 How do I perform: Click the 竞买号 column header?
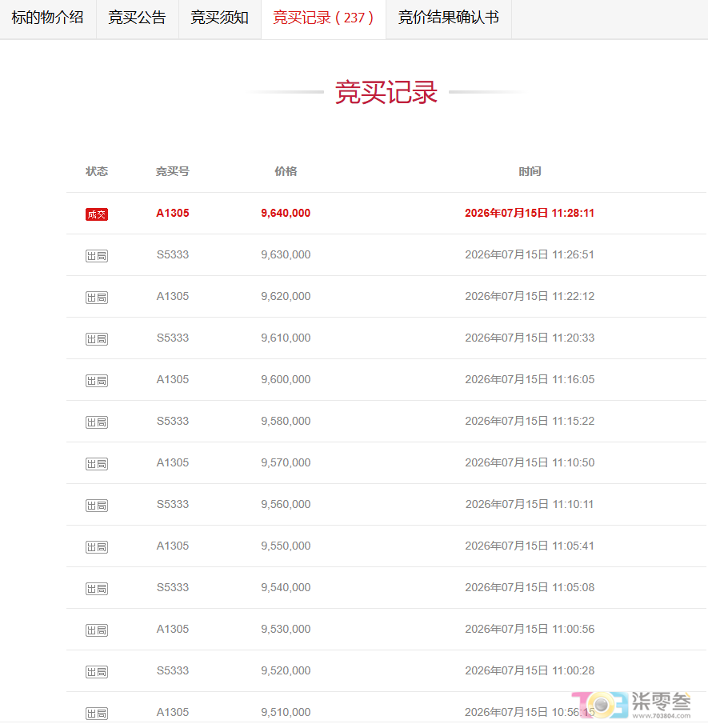[173, 171]
